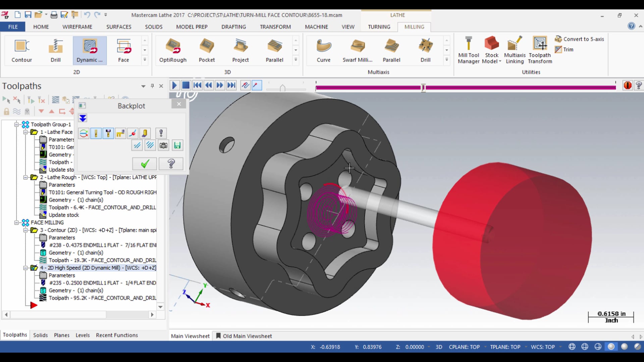Click the WCS: TOP status entry

[542, 347]
